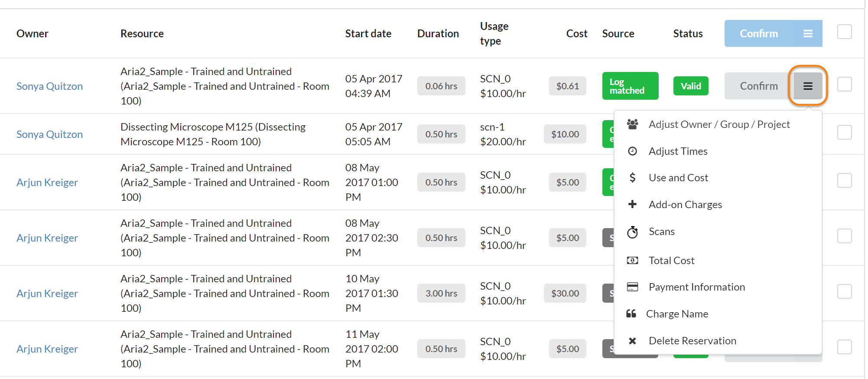Click the dollar icon for Use and Cost
Viewport: 868px width, 379px height.
pyautogui.click(x=632, y=178)
